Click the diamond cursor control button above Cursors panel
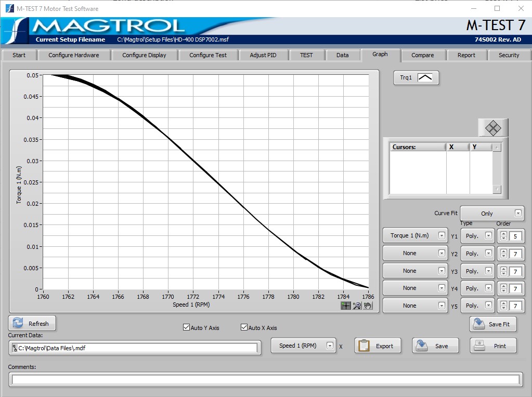 point(492,127)
